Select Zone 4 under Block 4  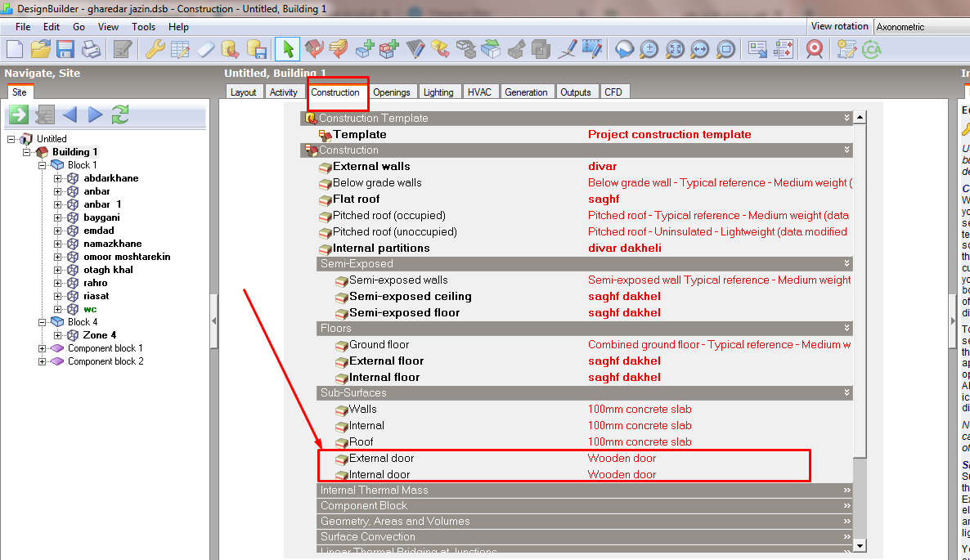tap(100, 335)
